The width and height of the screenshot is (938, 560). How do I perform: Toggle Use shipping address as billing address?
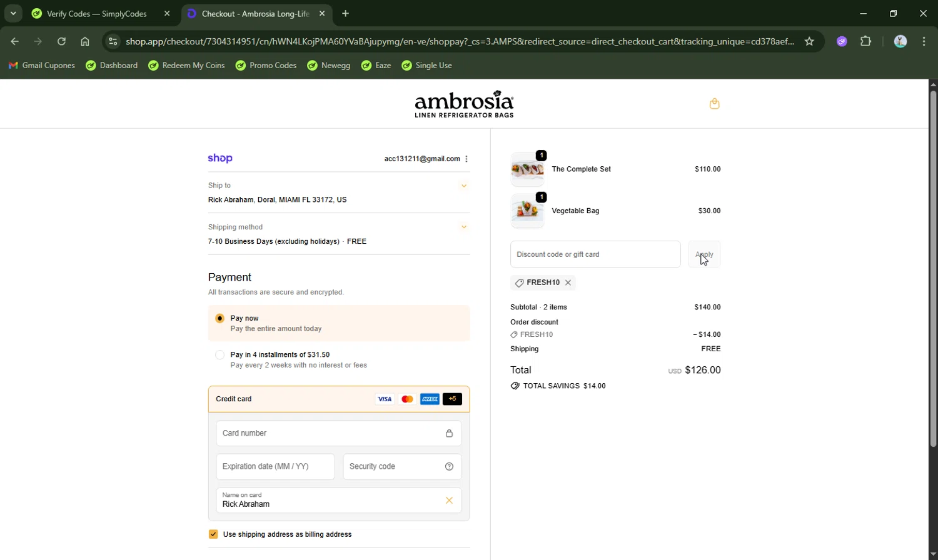pyautogui.click(x=213, y=534)
